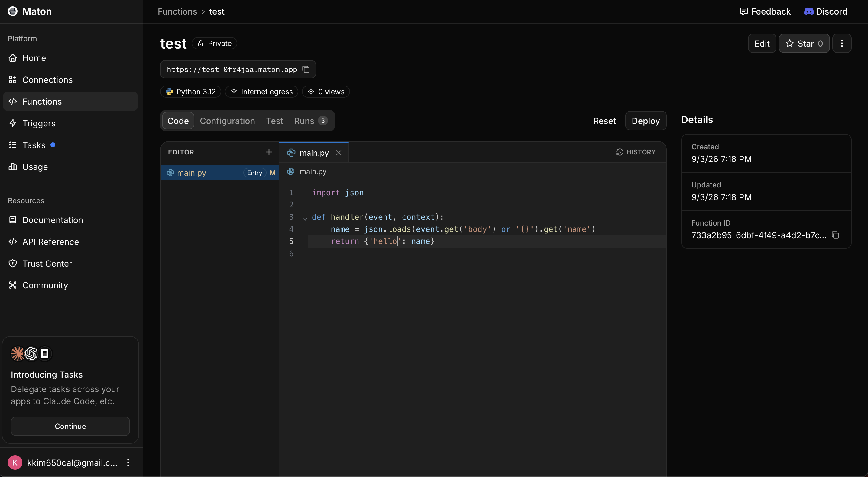
Task: Click the test breadcrumb item
Action: (217, 11)
